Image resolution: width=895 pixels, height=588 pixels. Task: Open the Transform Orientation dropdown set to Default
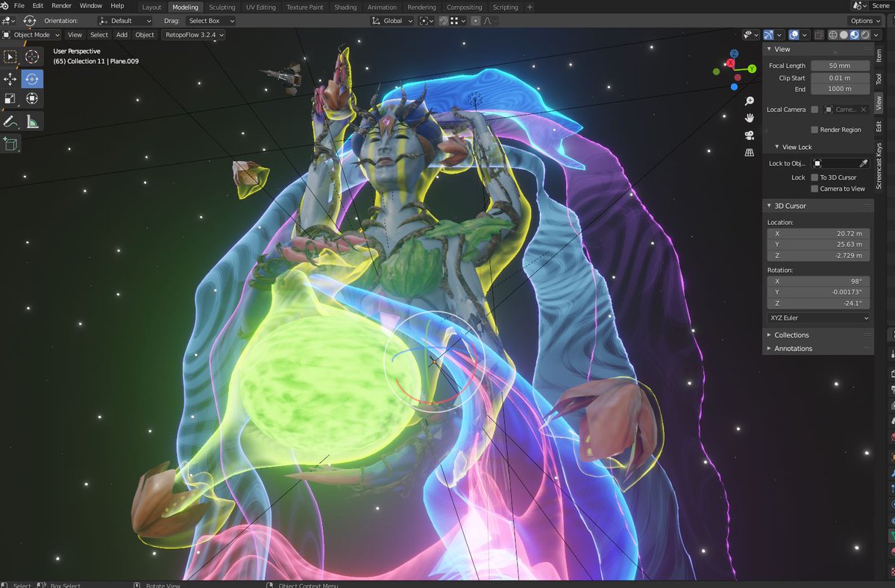125,20
